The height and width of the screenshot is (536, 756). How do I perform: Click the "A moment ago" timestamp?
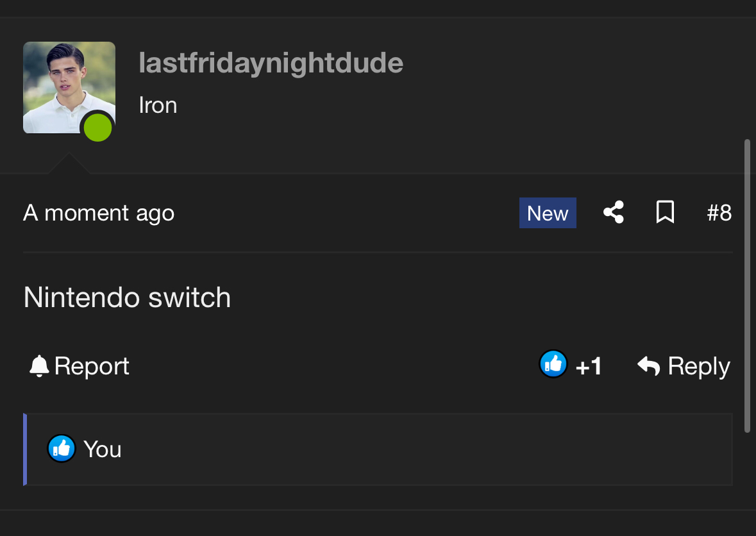99,213
